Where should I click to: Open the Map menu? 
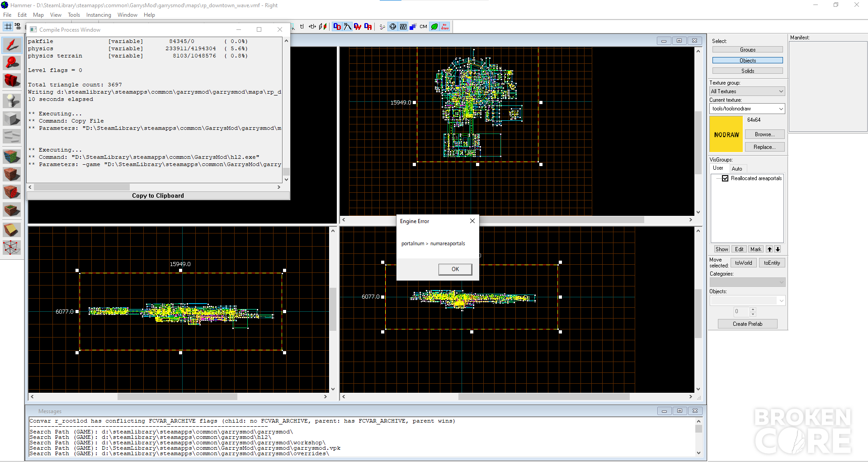pyautogui.click(x=38, y=15)
